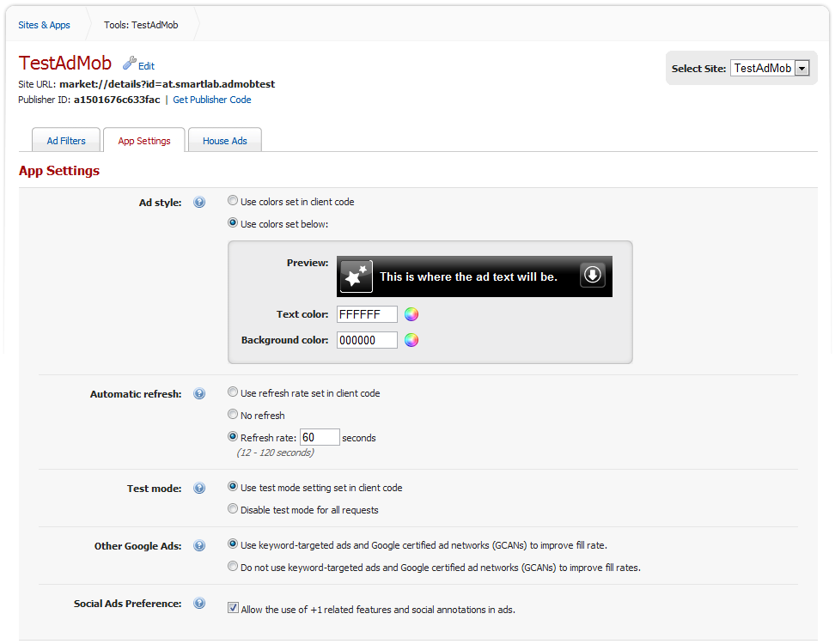Image resolution: width=835 pixels, height=644 pixels.
Task: Click the download arrow icon in ad preview
Action: pos(592,275)
